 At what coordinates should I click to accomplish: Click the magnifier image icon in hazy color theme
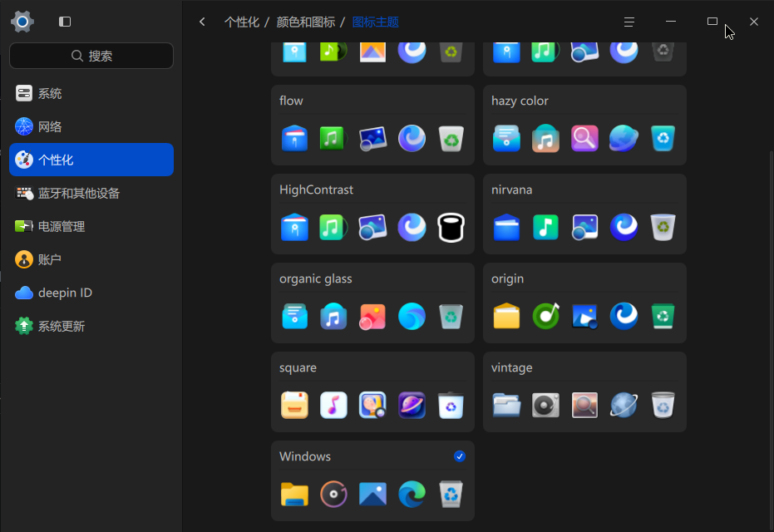pyautogui.click(x=584, y=138)
